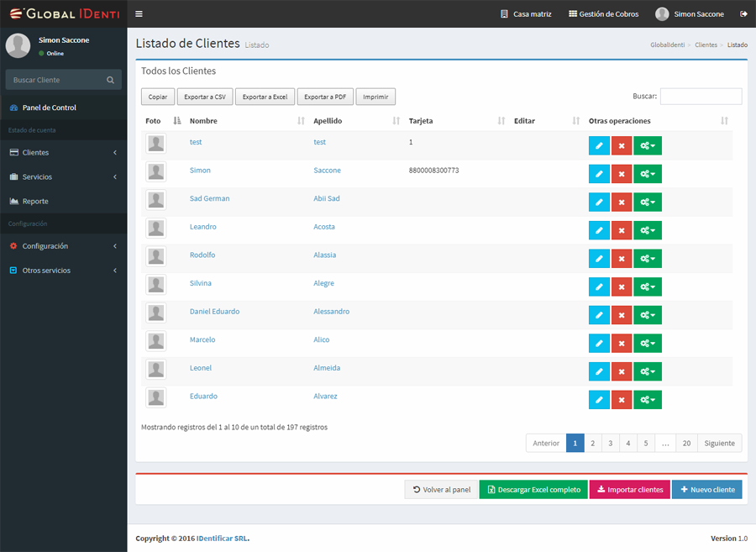Open Reporte in the sidebar
The image size is (756, 552).
point(35,202)
